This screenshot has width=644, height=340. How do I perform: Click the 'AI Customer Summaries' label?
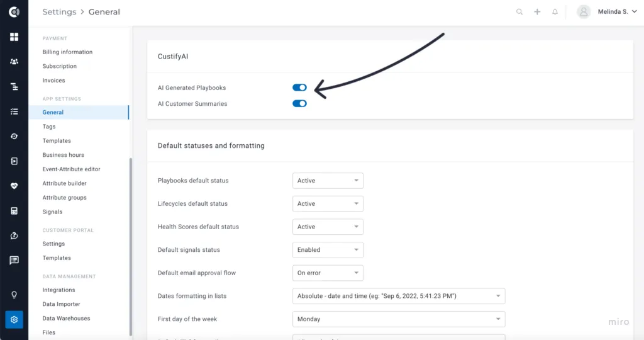192,104
